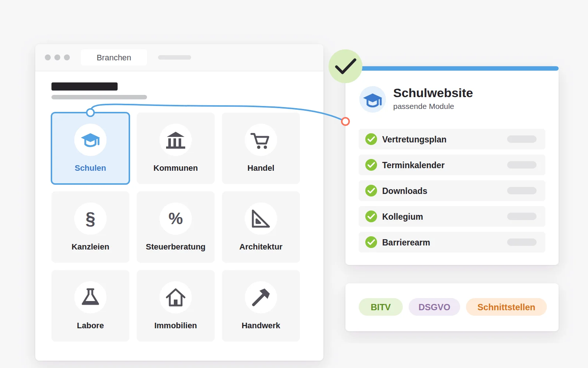This screenshot has height=368, width=588.
Task: Toggle the Barrierearm green checkmark
Action: (371, 242)
